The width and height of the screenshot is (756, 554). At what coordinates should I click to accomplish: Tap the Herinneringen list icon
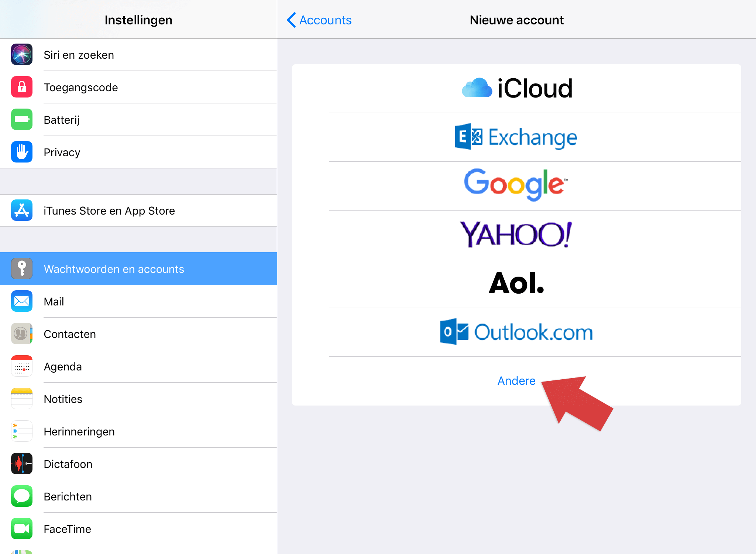(x=22, y=431)
